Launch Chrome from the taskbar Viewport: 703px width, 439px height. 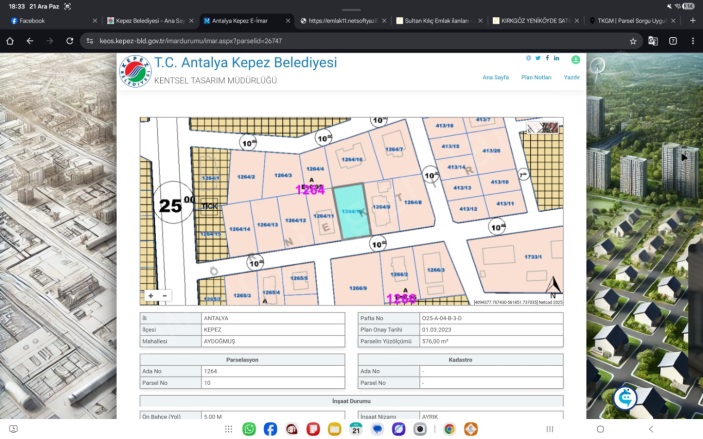[x=449, y=429]
